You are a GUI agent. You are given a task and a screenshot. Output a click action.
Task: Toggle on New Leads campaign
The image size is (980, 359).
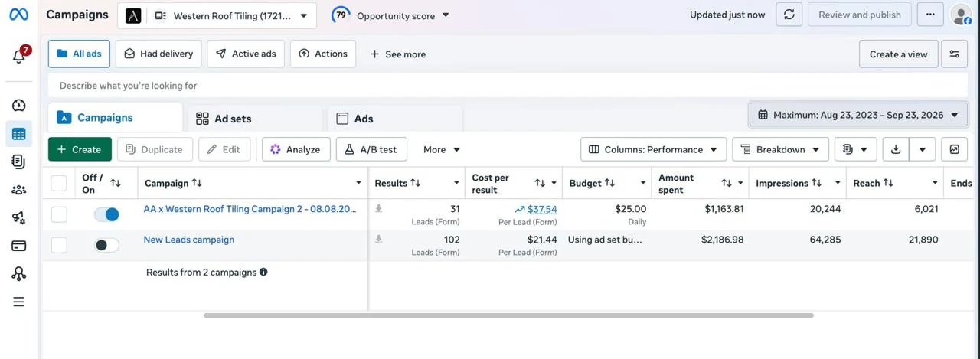[106, 245]
